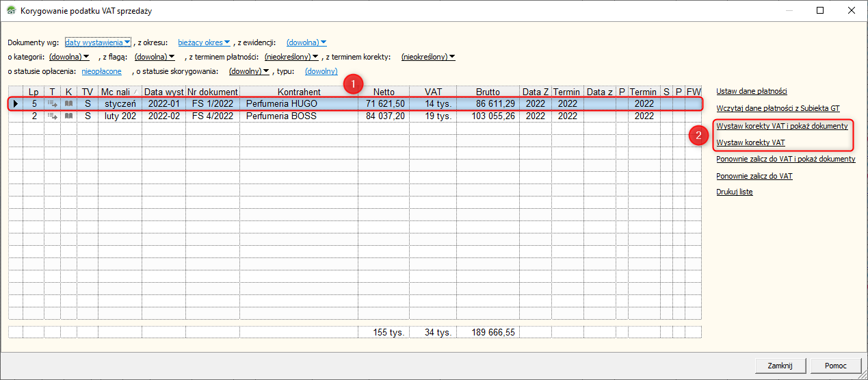Sort by the 'Data wyst' column header
The image size is (868, 380).
click(x=163, y=92)
